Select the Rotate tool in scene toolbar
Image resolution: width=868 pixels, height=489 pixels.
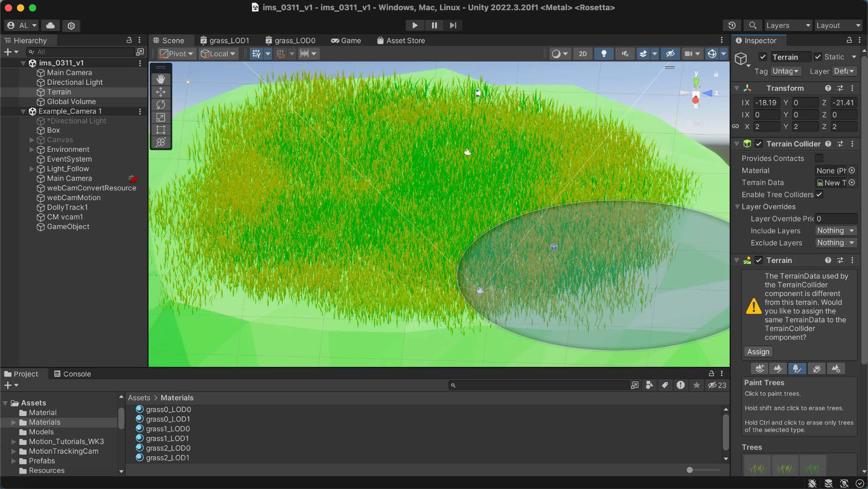[160, 104]
